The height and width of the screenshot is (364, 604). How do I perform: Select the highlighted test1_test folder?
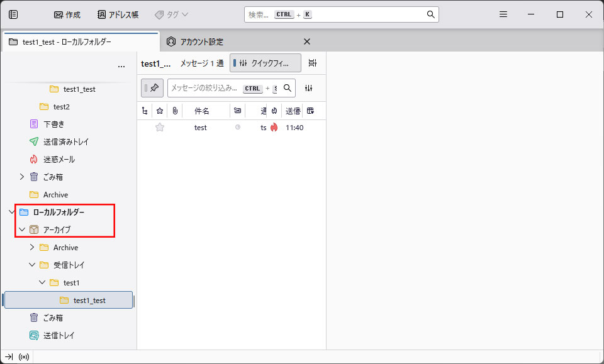click(x=69, y=300)
